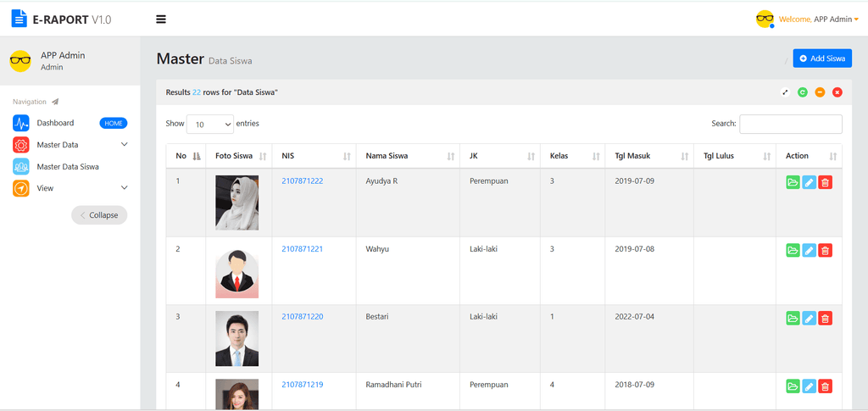Viewport: 868px width, 411px height.
Task: Click the Add Siswa button
Action: coord(822,58)
